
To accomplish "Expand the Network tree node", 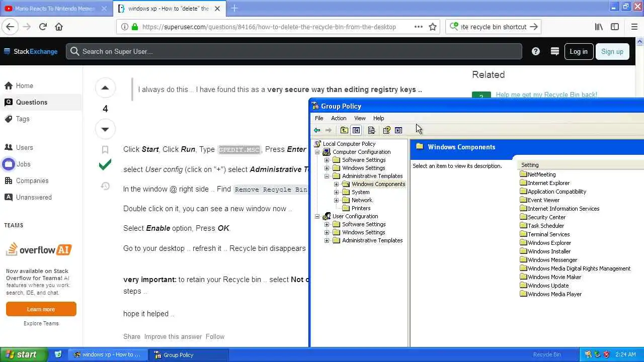I will tap(337, 200).
